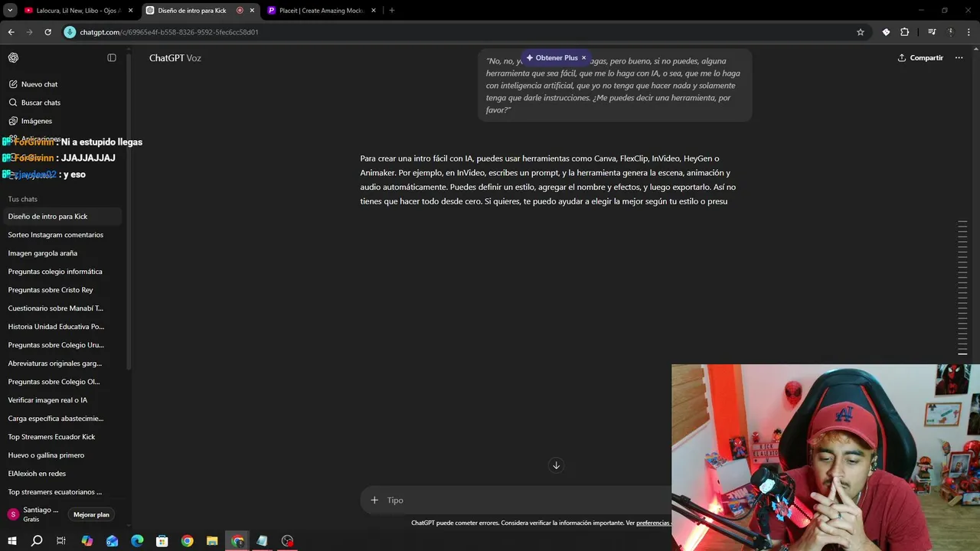Open chat 'Cuestionario sobre Manabí T...'
The width and height of the screenshot is (980, 551).
tap(63, 308)
